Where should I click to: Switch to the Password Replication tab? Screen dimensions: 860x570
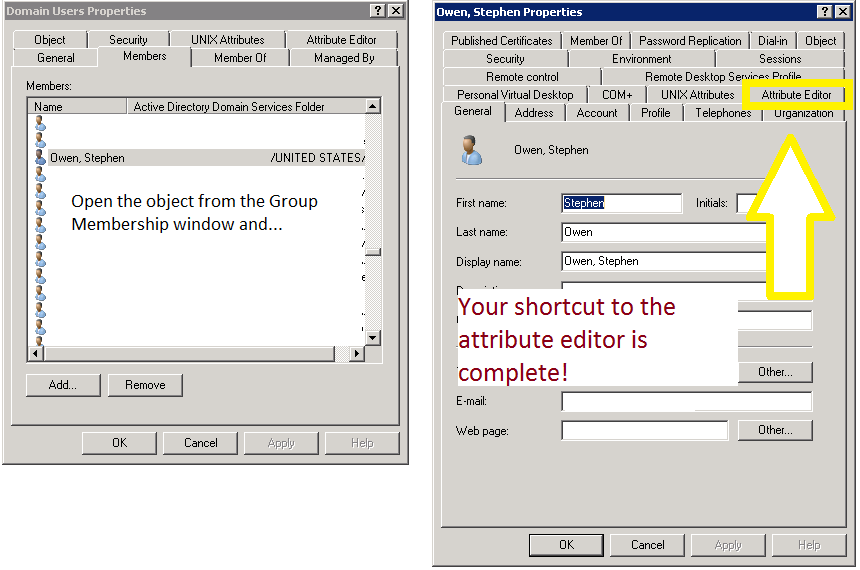(x=690, y=41)
